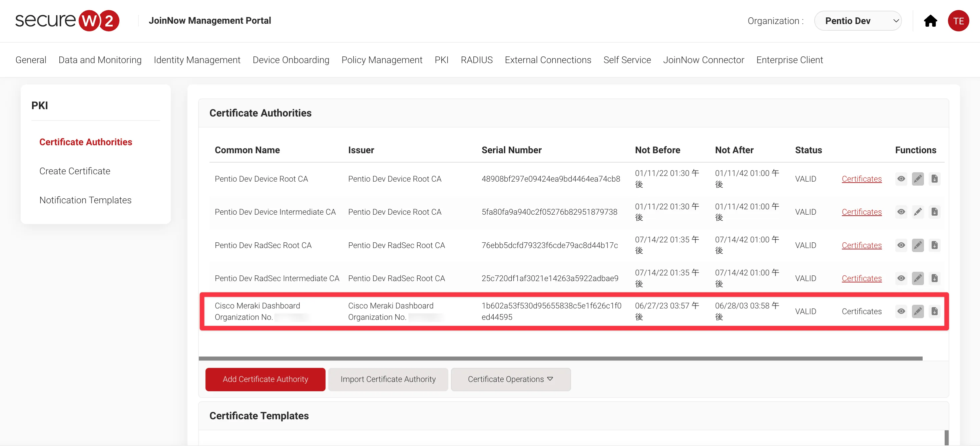Image resolution: width=980 pixels, height=446 pixels.
Task: View the Cisco Meraki Dashboard CA details
Action: click(x=901, y=311)
